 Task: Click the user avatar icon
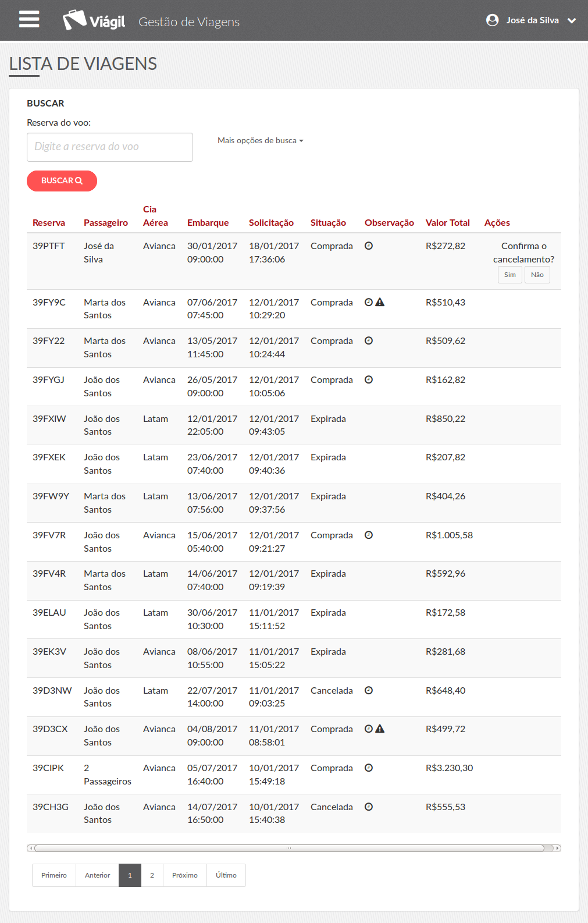492,20
